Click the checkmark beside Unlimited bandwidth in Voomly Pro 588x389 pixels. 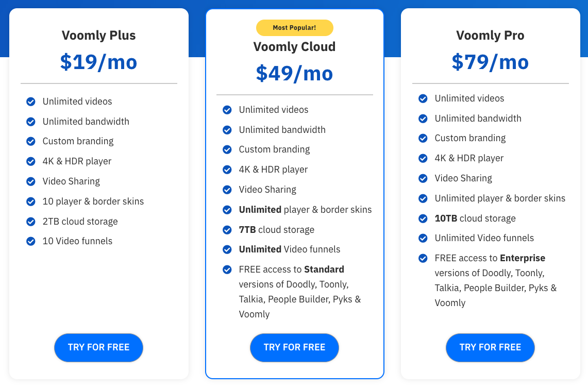[x=423, y=118]
